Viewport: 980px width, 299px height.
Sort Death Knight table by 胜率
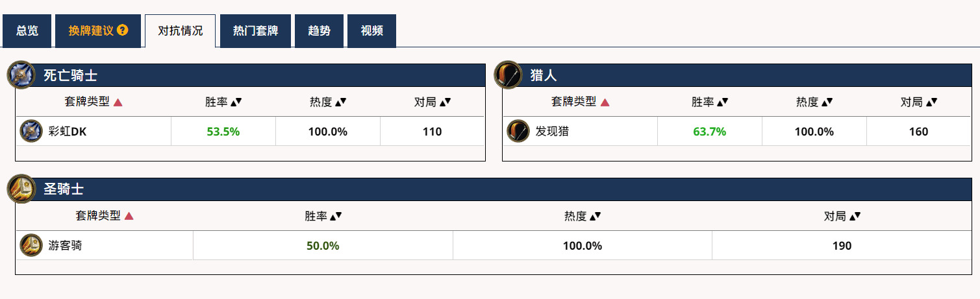223,102
